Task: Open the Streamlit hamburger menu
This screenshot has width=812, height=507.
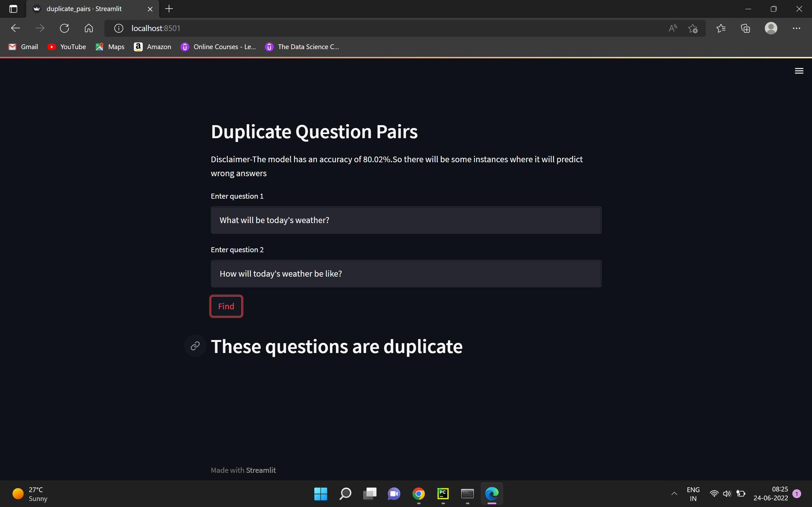Action: click(x=799, y=70)
